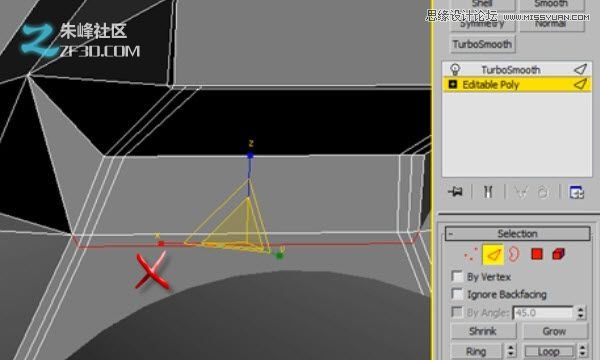Image resolution: width=600 pixels, height=360 pixels.
Task: Click the Pin Stack icon
Action: [456, 192]
